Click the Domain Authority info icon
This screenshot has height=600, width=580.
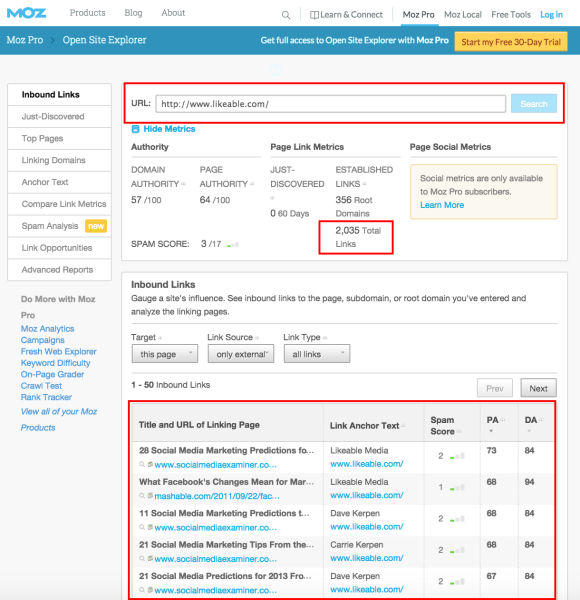click(183, 184)
